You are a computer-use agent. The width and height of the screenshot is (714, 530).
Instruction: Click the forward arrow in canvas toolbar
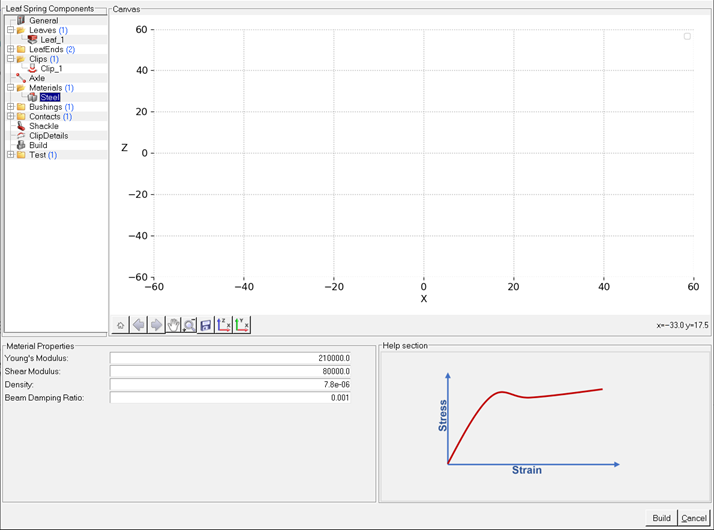click(x=156, y=325)
